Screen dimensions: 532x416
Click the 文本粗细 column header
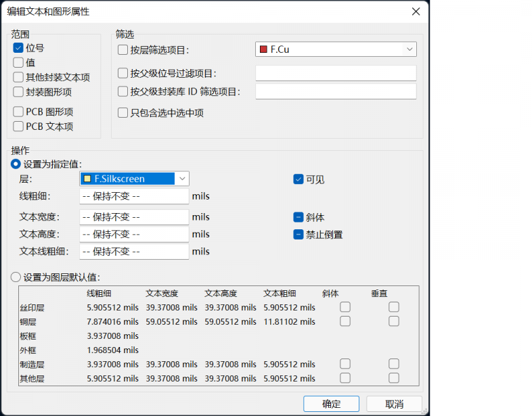coord(280,294)
